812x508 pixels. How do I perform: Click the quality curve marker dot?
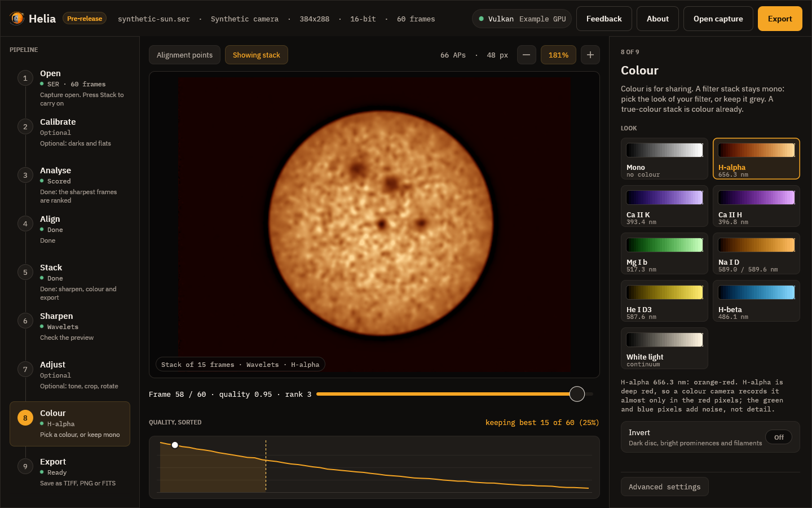point(175,445)
